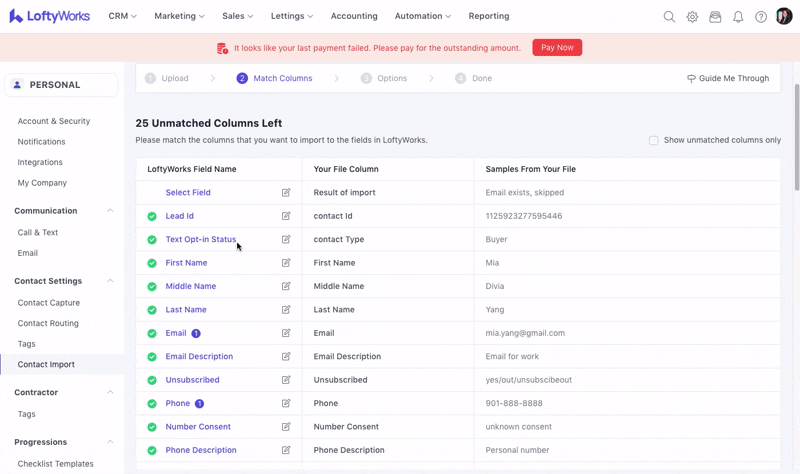
Task: Open the Marketing dropdown menu
Action: pos(179,16)
